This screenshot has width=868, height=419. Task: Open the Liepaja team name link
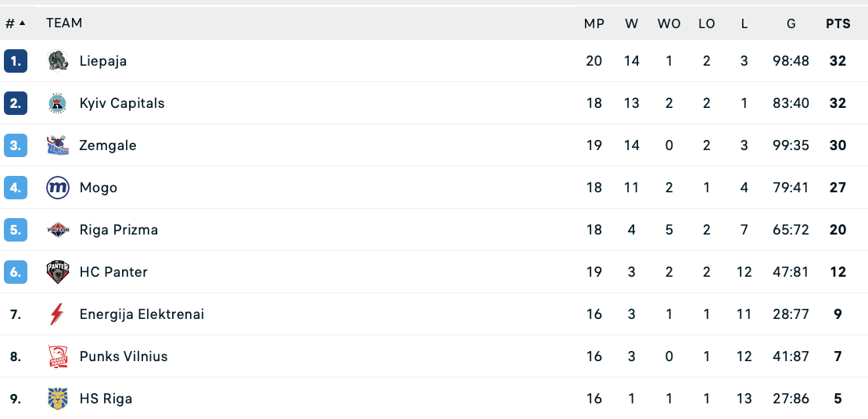103,61
